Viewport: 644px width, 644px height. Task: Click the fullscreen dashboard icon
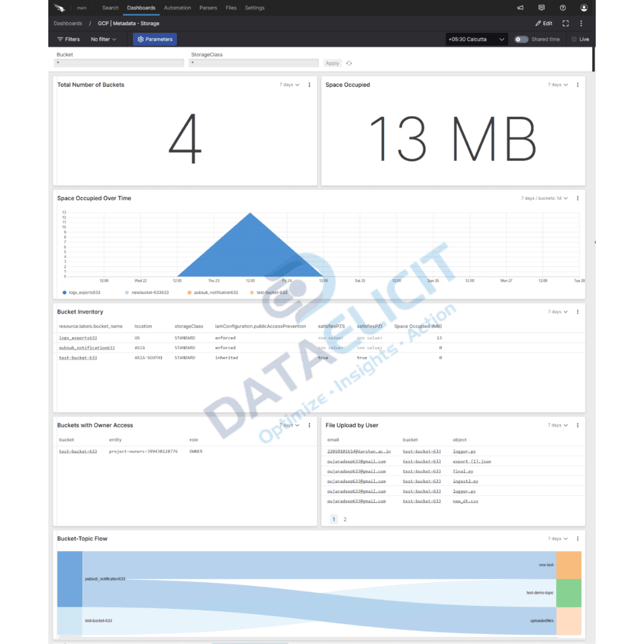click(565, 23)
